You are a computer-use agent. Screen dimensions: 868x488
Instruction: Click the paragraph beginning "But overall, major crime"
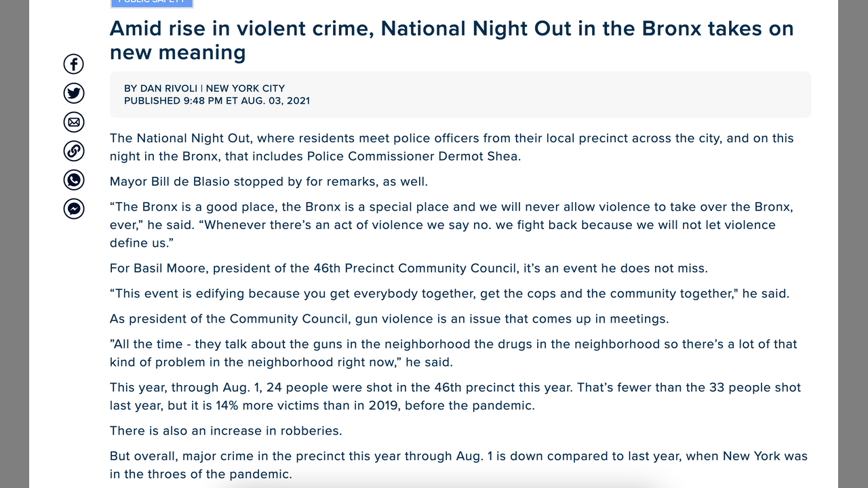click(x=458, y=464)
